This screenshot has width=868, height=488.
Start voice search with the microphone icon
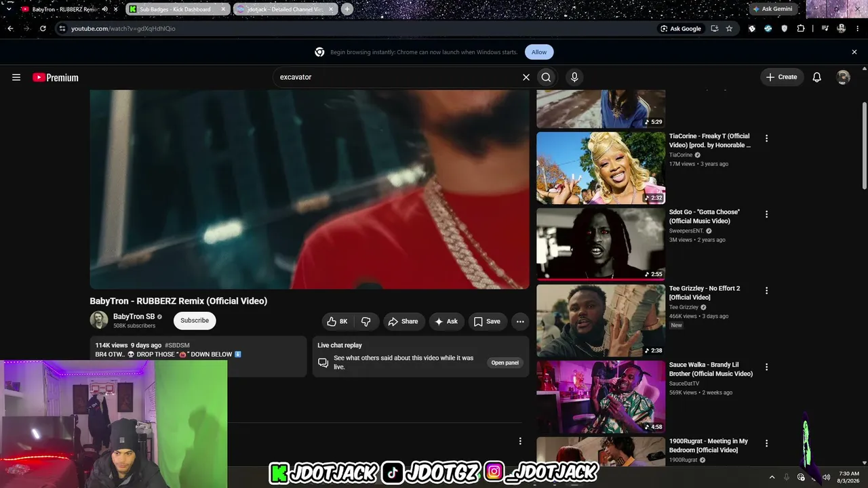pos(574,77)
